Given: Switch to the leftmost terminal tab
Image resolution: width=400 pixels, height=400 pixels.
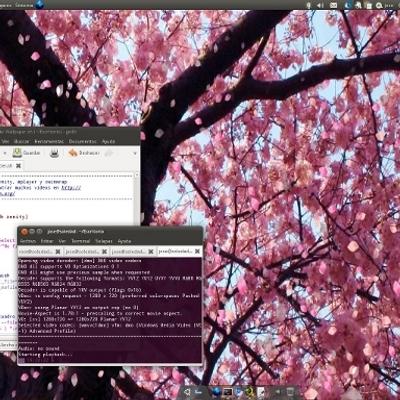Looking at the screenshot, I should point(40,251).
